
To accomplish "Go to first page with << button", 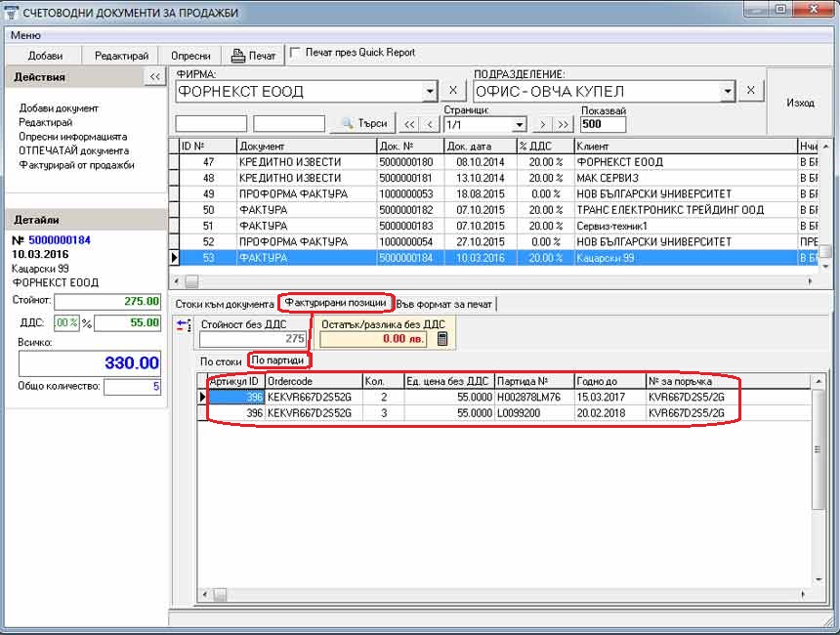I will point(409,124).
